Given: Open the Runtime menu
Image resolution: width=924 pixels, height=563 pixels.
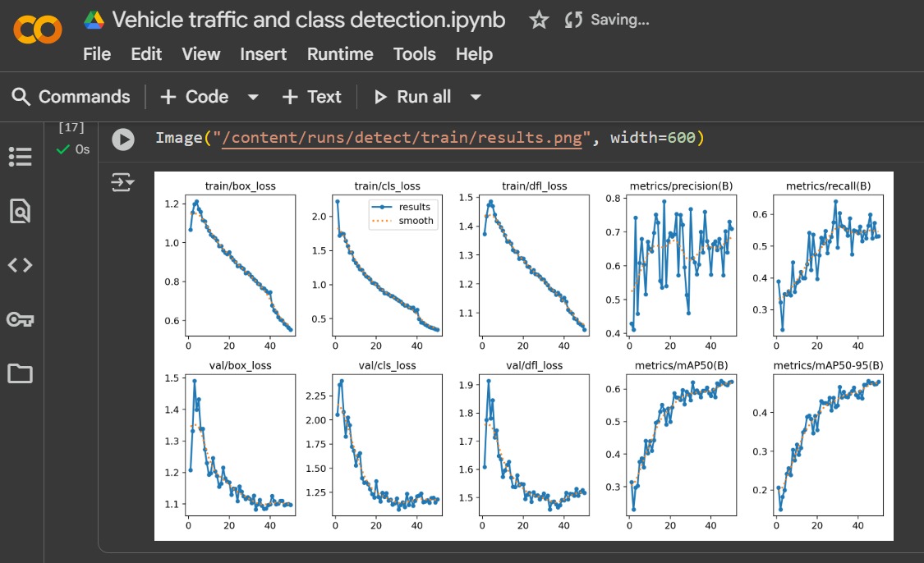Looking at the screenshot, I should (340, 54).
